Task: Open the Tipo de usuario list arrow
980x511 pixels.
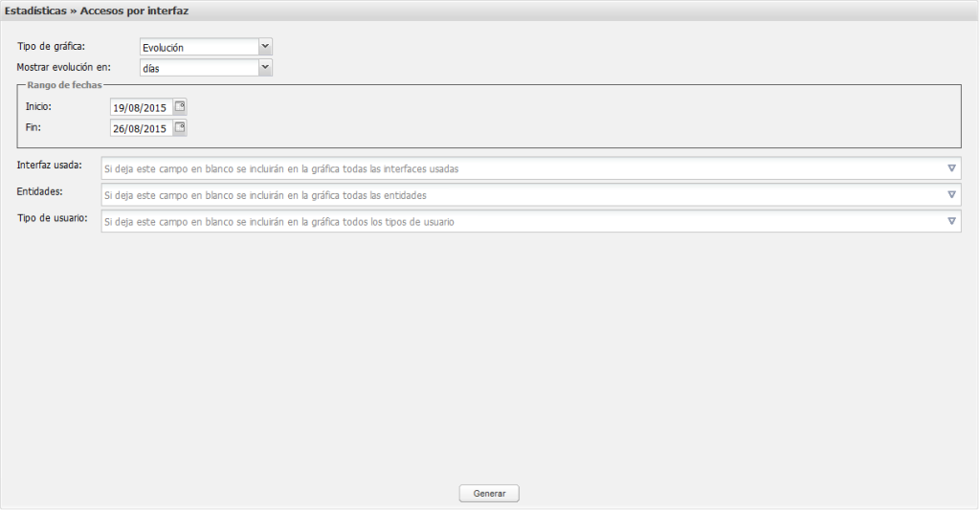Action: (x=951, y=221)
